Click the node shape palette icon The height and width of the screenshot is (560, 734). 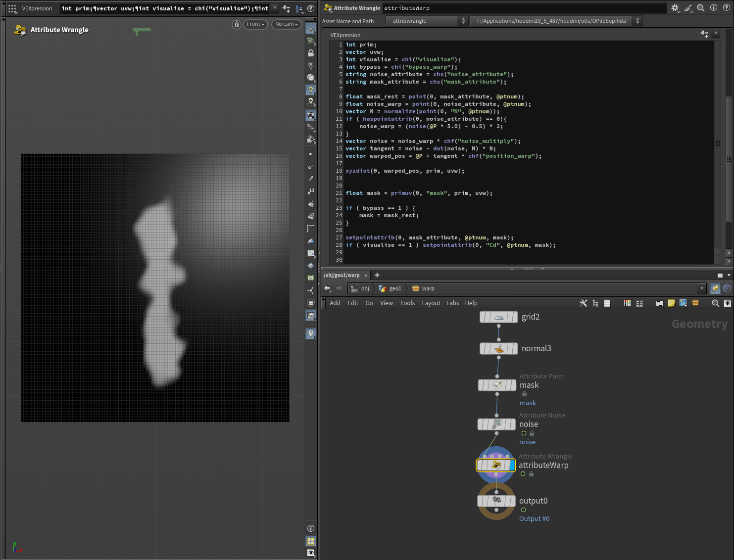(639, 303)
